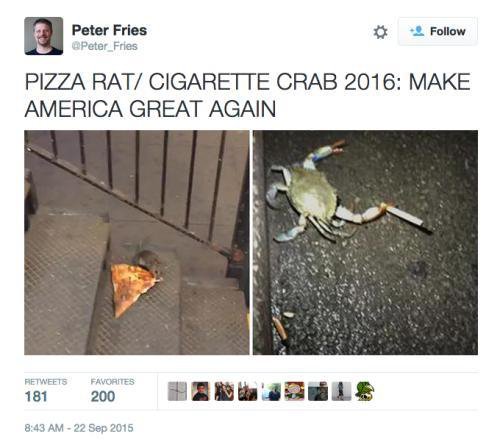Open the avatar of man in blue jacket
Image resolution: width=500 pixels, height=442 pixels.
coord(271,391)
